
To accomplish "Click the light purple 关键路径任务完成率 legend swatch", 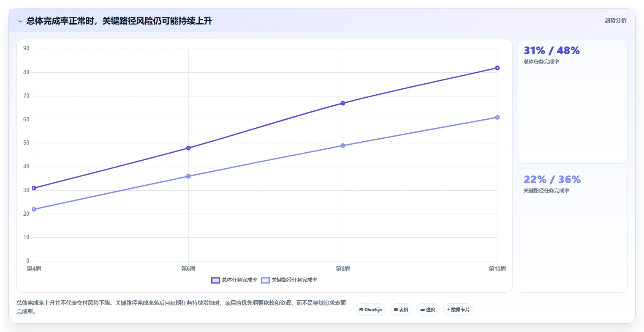I will (x=265, y=280).
